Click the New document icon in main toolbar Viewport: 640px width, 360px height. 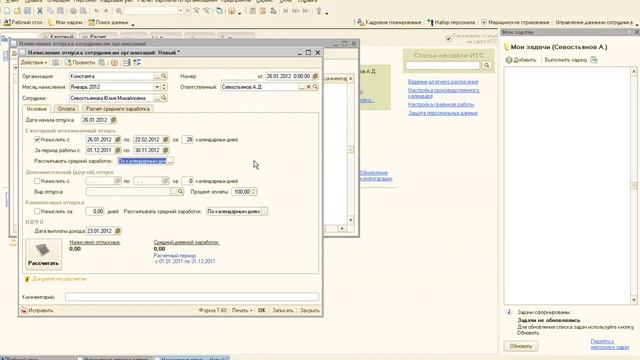(x=7, y=11)
